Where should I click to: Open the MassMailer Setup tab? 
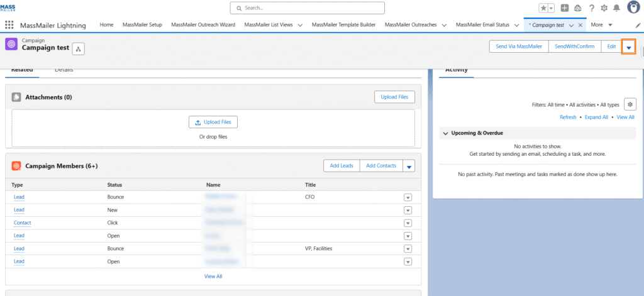point(142,25)
